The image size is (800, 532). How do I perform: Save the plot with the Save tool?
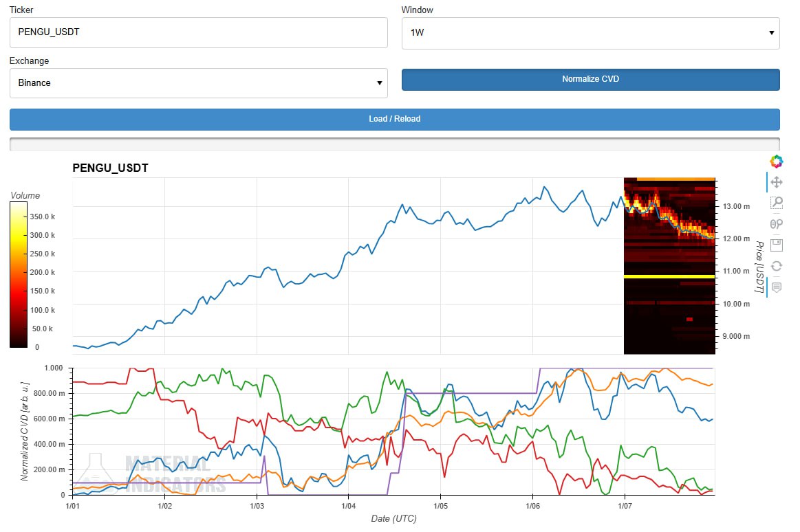pyautogui.click(x=776, y=245)
